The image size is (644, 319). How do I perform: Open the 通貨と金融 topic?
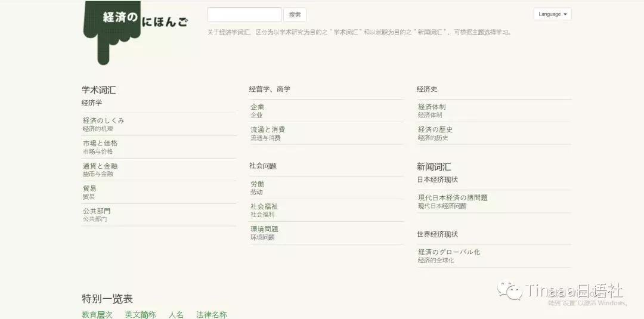point(100,166)
